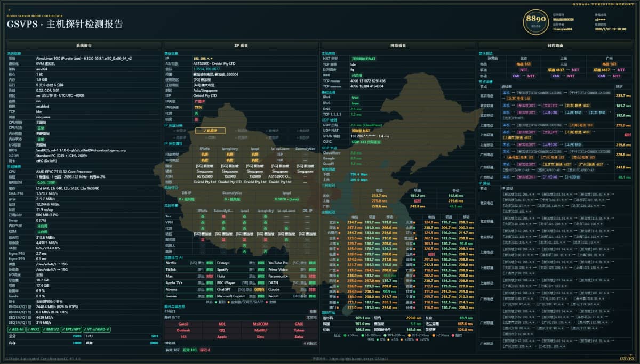Select the BBC iPlayer unlock row
Screen dimensions: 640x364
click(241, 283)
